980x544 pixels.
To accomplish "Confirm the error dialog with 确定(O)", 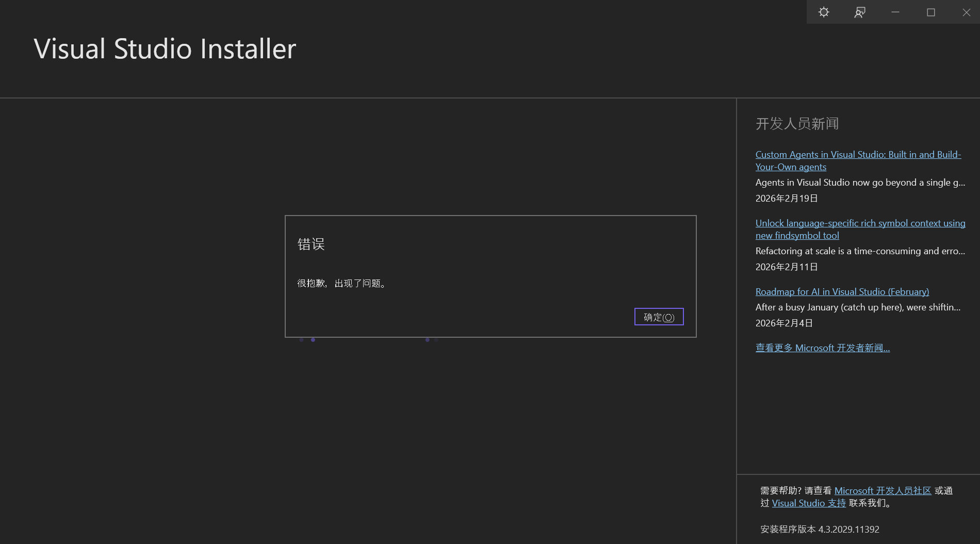I will tap(659, 317).
